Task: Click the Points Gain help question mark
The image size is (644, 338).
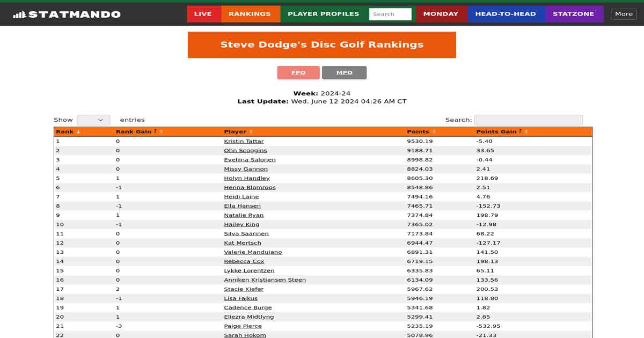Action: pos(520,131)
